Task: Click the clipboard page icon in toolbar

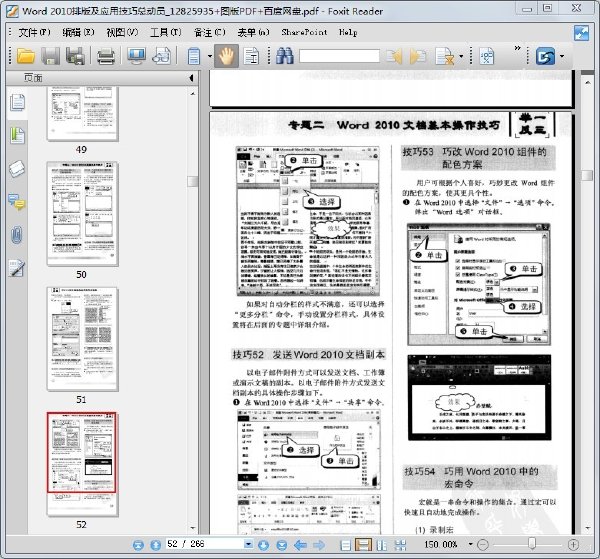Action: (x=194, y=56)
